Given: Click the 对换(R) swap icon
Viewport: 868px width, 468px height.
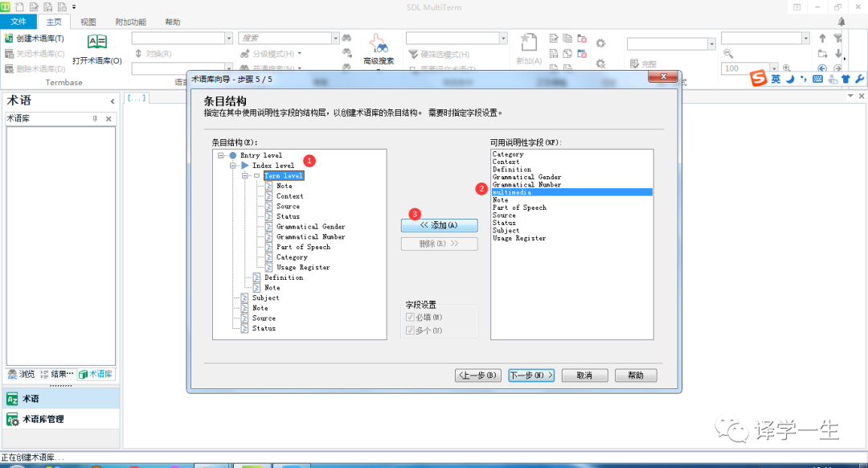Looking at the screenshot, I should point(138,54).
